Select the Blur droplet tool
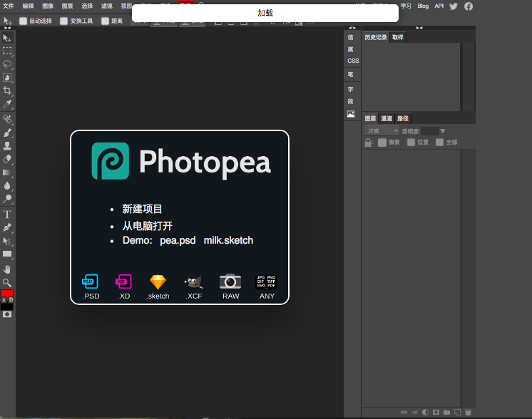This screenshot has height=419, width=532. coord(7,186)
